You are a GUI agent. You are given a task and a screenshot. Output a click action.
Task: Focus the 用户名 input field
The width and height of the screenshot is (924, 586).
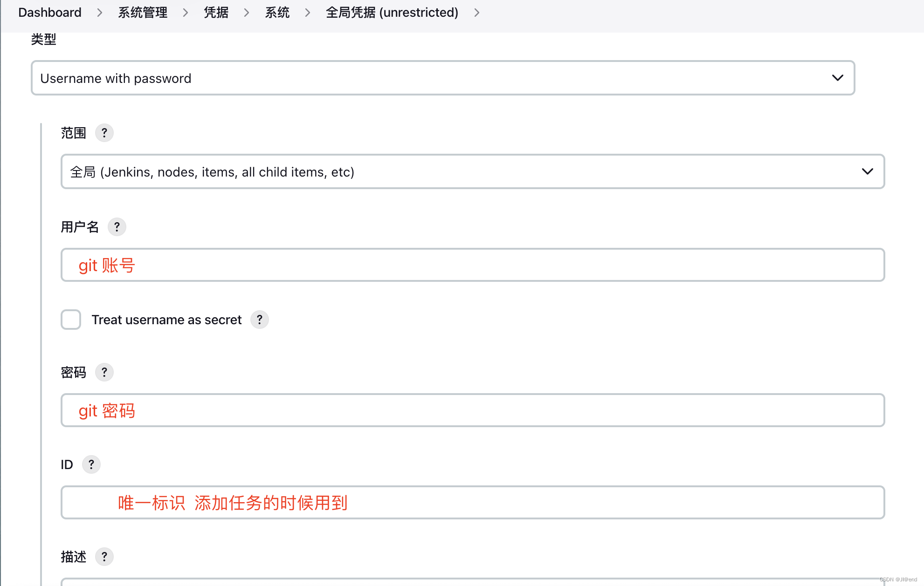pyautogui.click(x=473, y=265)
